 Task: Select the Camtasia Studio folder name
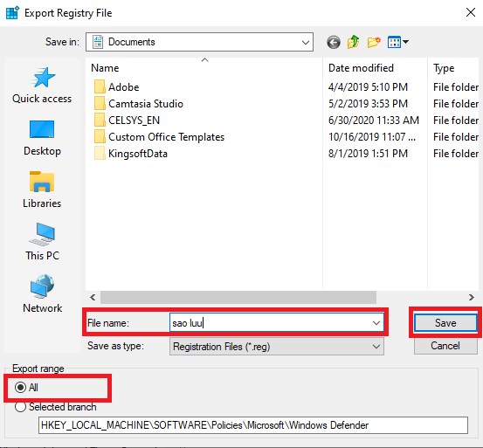[x=146, y=104]
